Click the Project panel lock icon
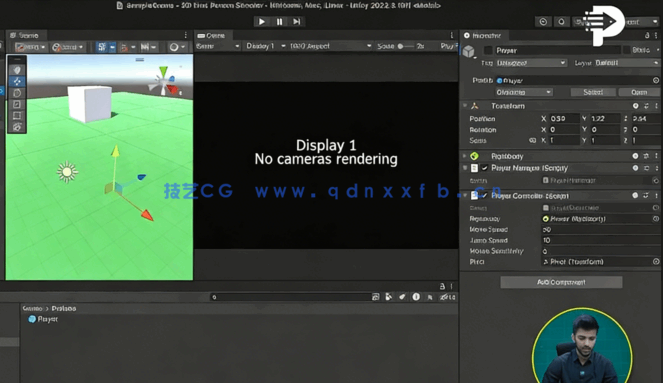This screenshot has height=383, width=663. 442,286
